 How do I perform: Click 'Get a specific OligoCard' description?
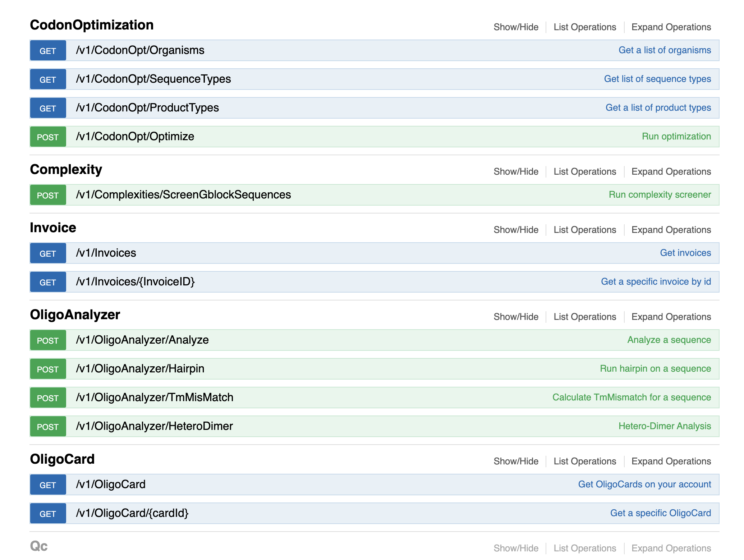(661, 513)
